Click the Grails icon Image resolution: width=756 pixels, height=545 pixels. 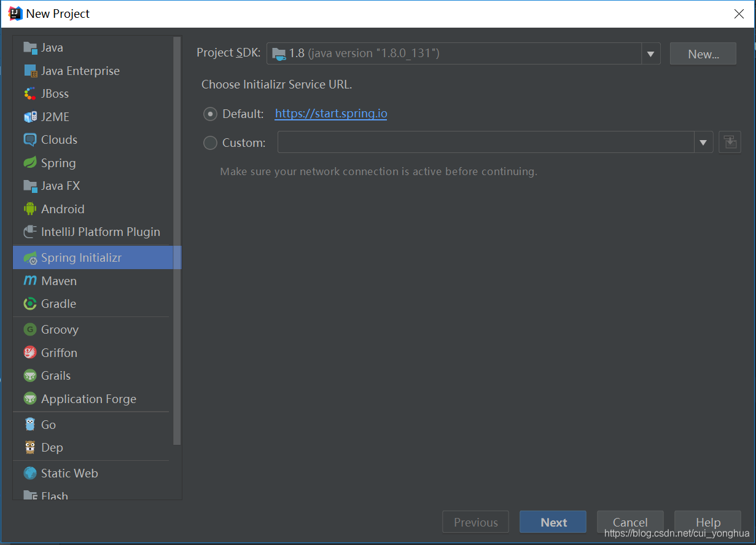click(x=30, y=375)
